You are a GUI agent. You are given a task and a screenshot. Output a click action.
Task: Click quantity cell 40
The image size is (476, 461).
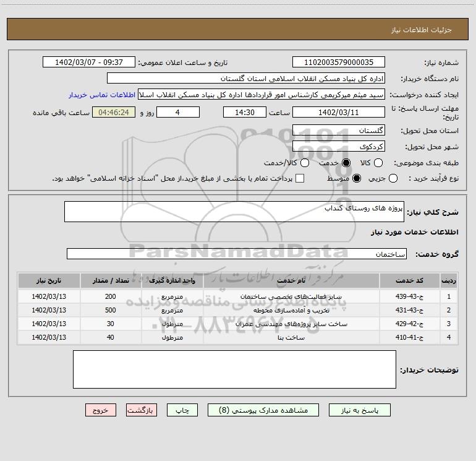pos(111,337)
